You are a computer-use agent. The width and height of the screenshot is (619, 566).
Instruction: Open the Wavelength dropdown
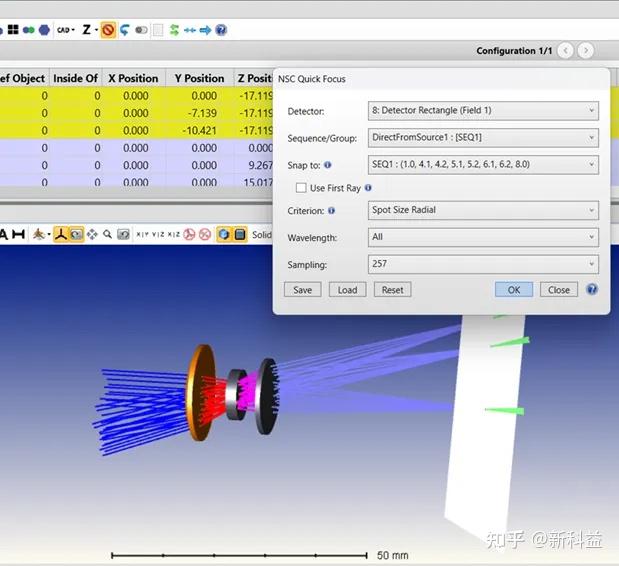[x=483, y=237]
